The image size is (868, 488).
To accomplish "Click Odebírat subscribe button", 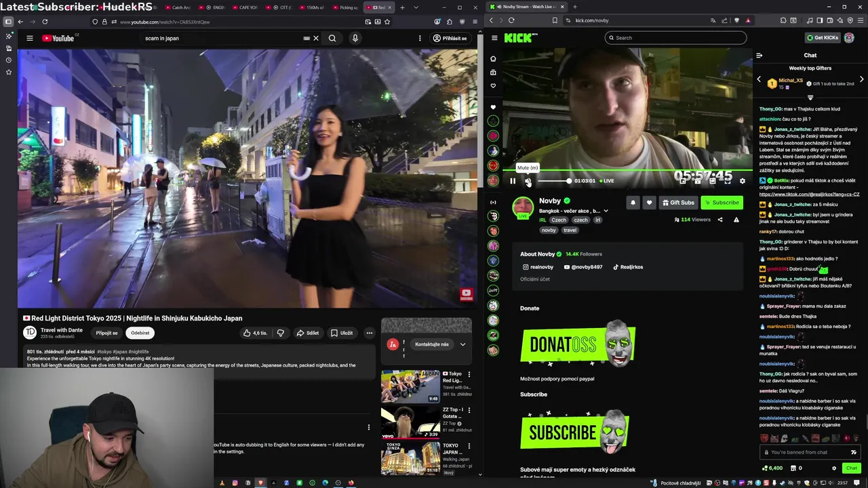I will coord(140,333).
